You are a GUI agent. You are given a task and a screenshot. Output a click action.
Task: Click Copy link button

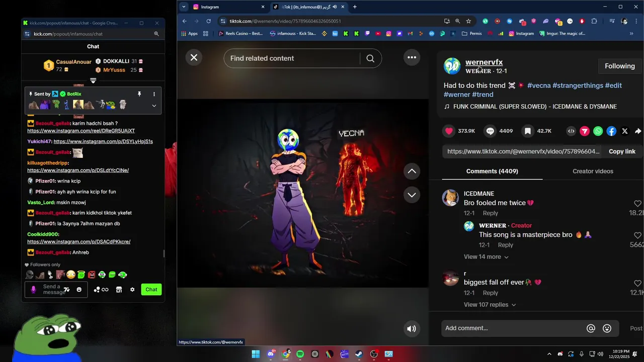[622, 151]
